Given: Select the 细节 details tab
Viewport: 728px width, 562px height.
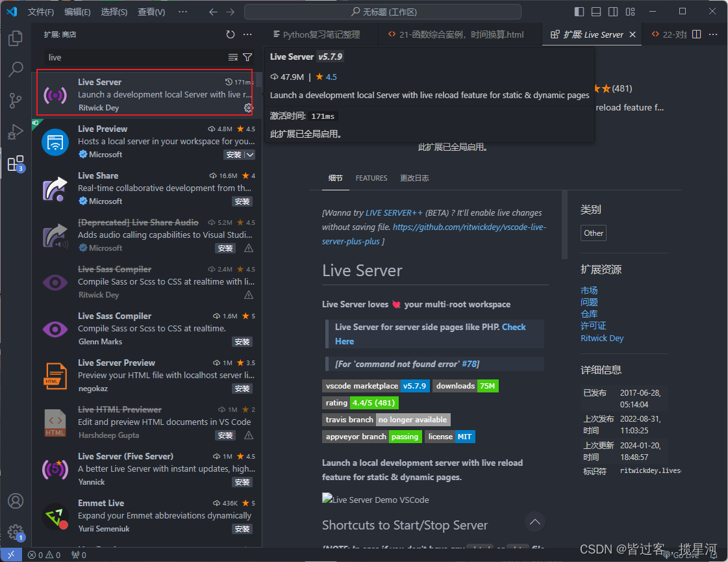Looking at the screenshot, I should pyautogui.click(x=335, y=179).
